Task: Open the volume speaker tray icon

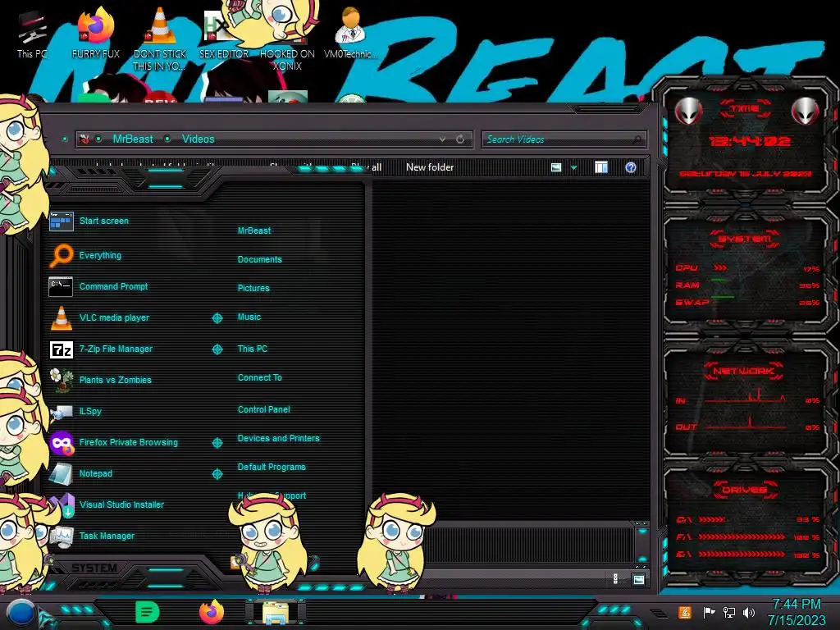Action: [748, 612]
